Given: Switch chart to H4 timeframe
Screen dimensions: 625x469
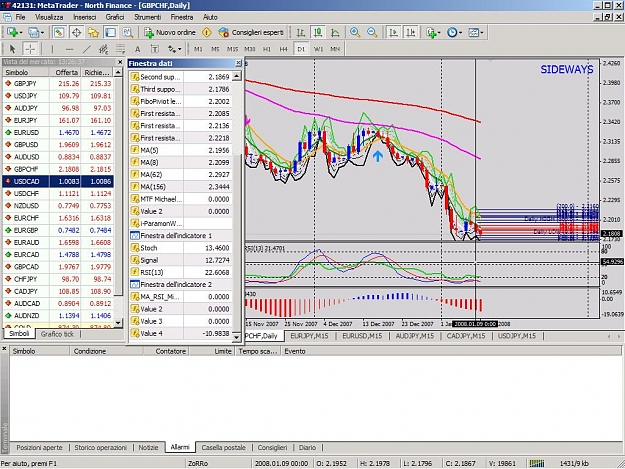Looking at the screenshot, I should [x=284, y=49].
